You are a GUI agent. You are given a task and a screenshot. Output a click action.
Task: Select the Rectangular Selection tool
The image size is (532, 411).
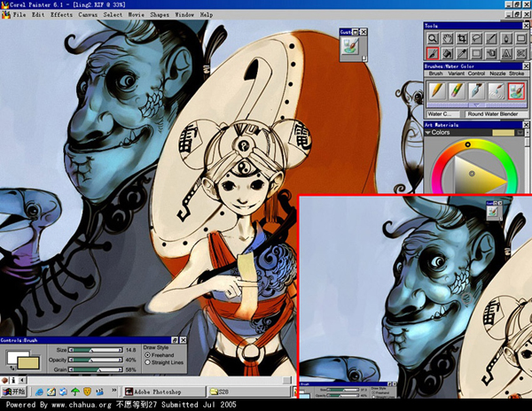click(x=520, y=38)
